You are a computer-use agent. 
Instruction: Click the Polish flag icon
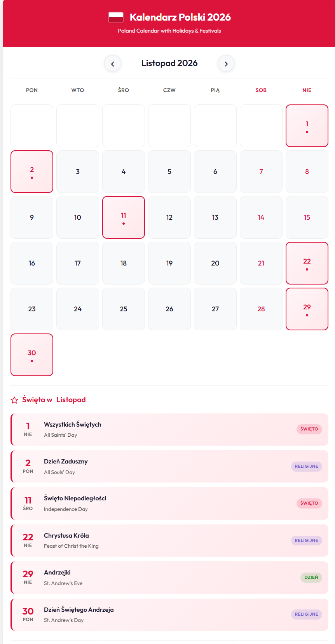116,17
